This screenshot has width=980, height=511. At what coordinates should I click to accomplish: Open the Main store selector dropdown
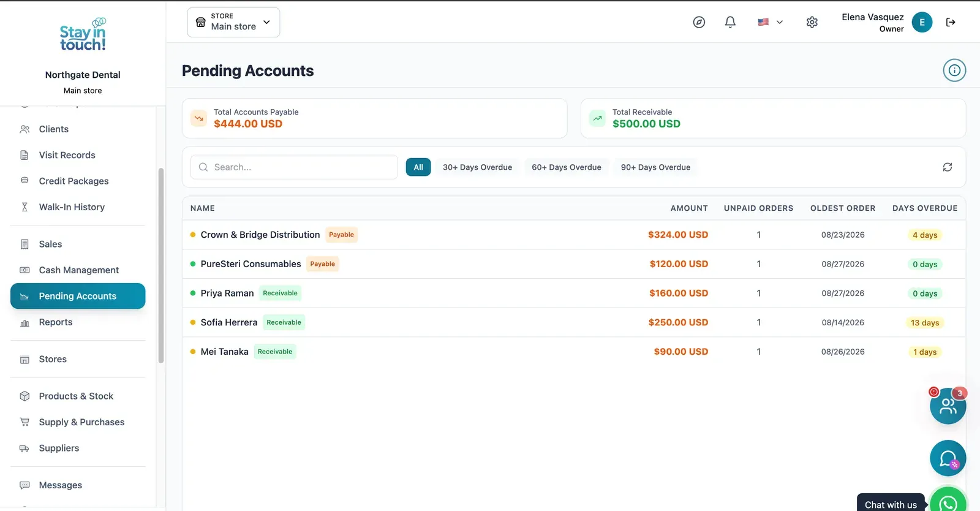tap(233, 22)
